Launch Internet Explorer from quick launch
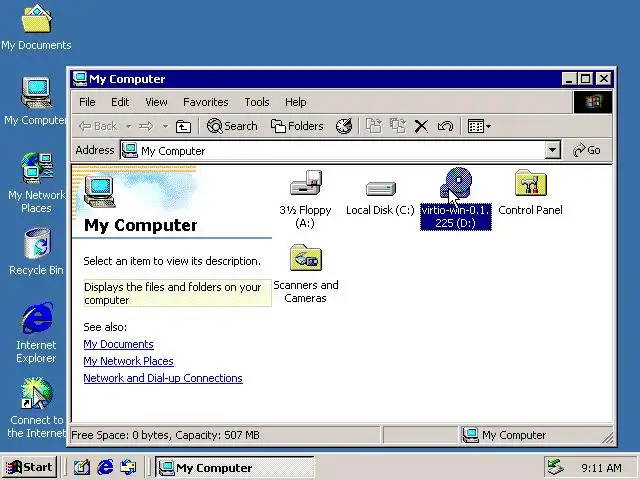Image resolution: width=640 pixels, height=480 pixels. tap(105, 467)
